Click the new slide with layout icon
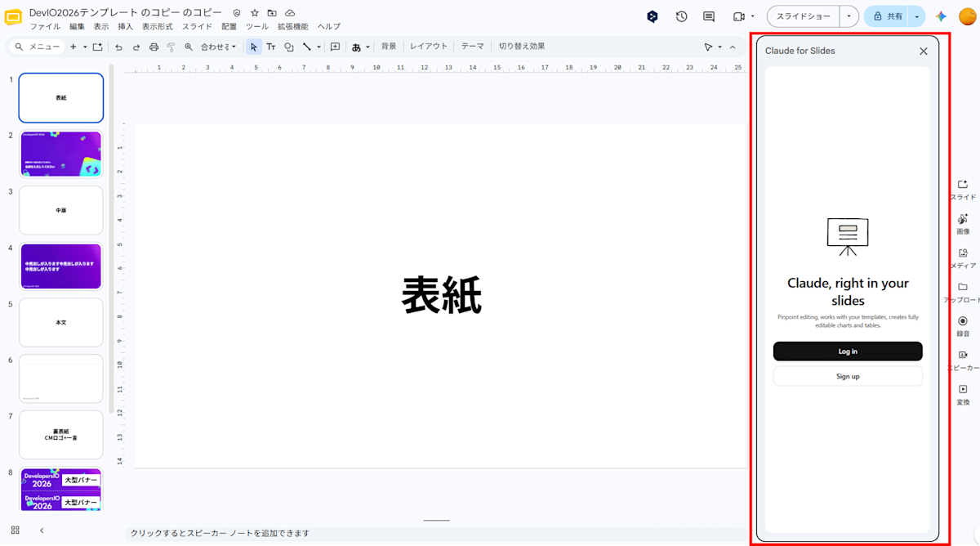Image resolution: width=980 pixels, height=546 pixels. coord(98,47)
